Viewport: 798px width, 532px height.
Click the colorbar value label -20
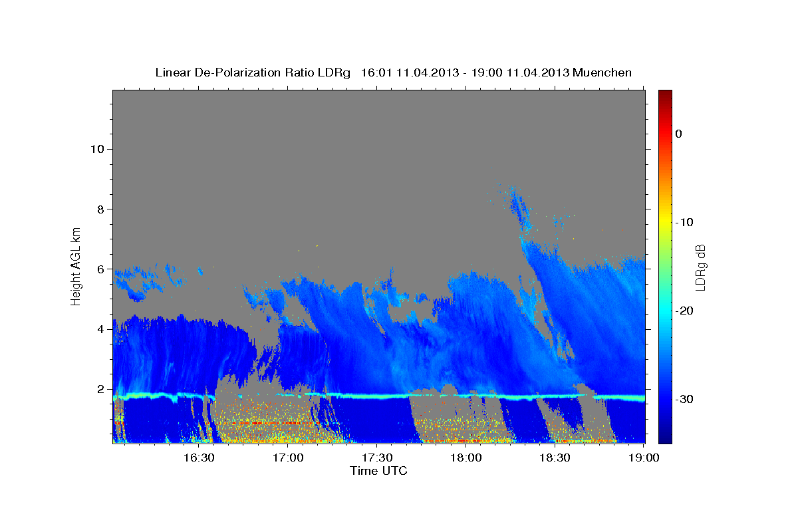click(685, 311)
